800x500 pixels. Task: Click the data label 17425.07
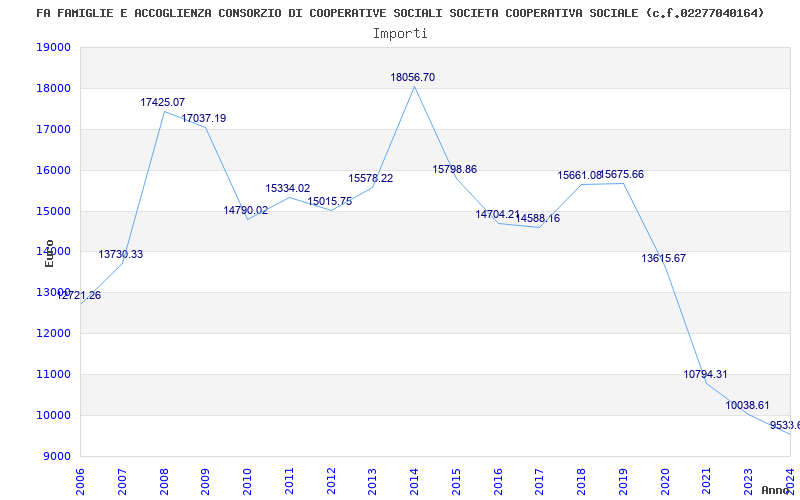pyautogui.click(x=163, y=103)
